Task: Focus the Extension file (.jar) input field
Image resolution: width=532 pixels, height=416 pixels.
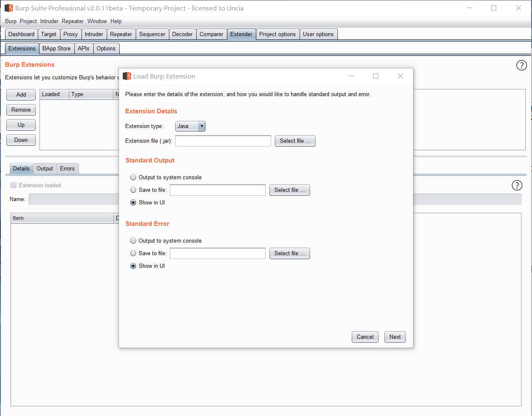Action: coord(223,141)
